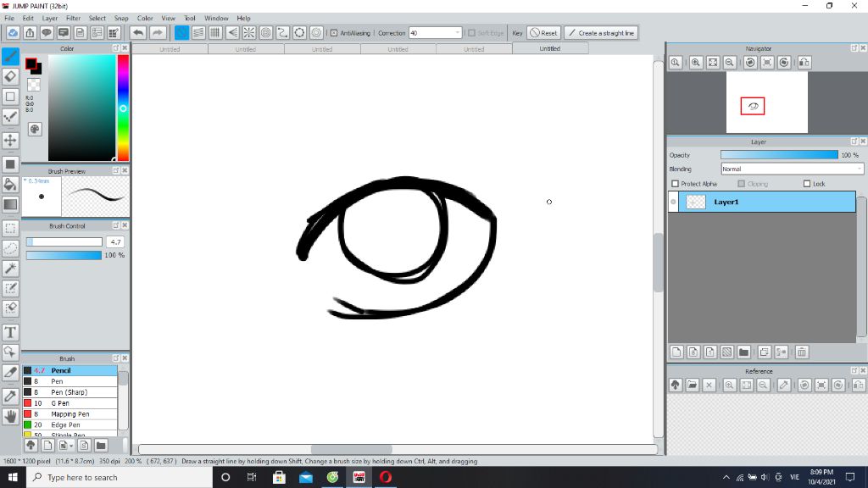Adjust the brush size slider
This screenshot has height=488, width=868.
tap(64, 241)
